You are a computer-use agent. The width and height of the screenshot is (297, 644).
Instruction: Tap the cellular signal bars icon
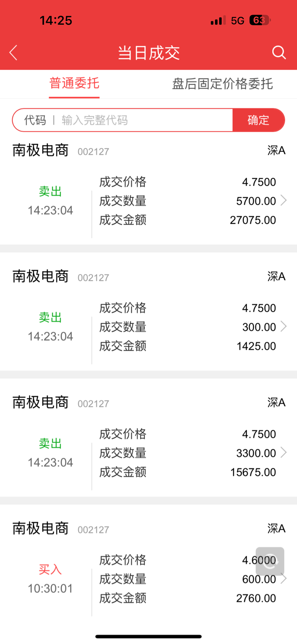coord(218,20)
